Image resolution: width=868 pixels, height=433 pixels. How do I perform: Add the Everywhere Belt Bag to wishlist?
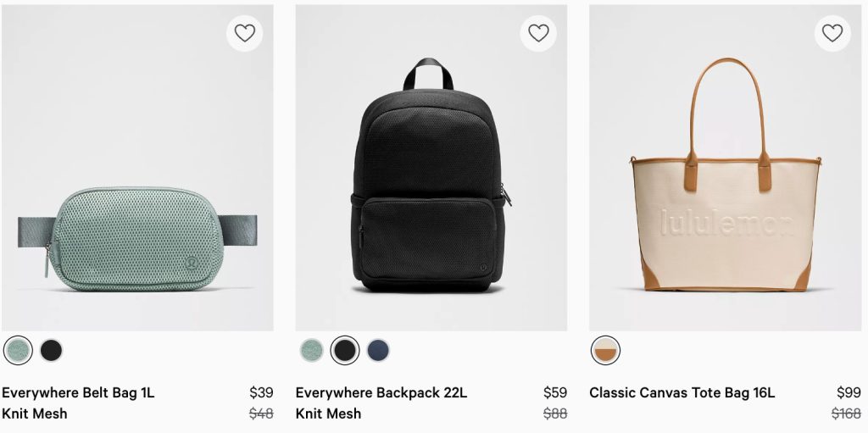[x=244, y=34]
